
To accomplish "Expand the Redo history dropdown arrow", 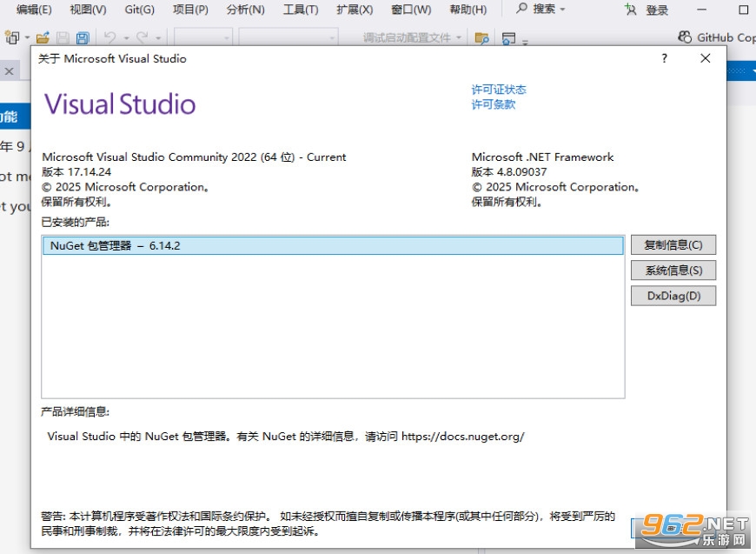I will coord(158,37).
